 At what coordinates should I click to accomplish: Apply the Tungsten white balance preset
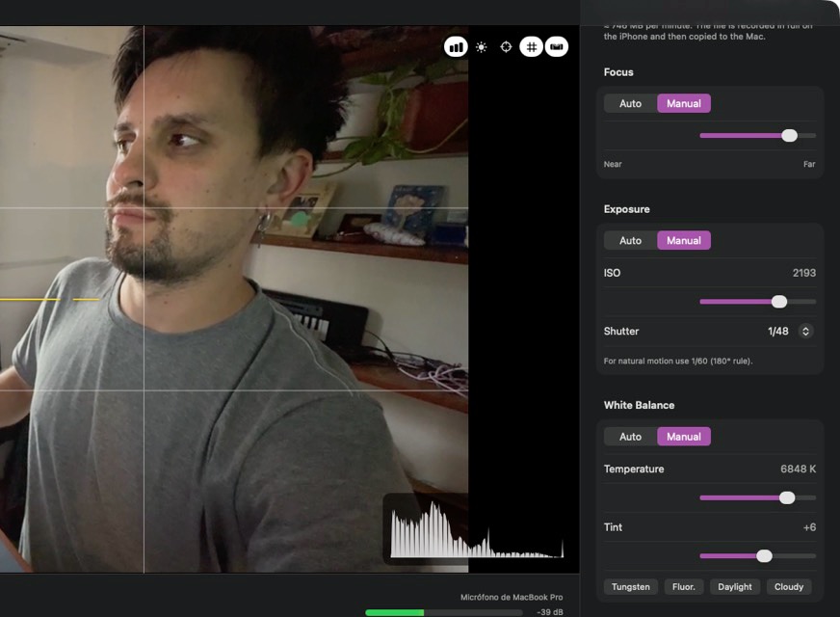click(x=631, y=587)
